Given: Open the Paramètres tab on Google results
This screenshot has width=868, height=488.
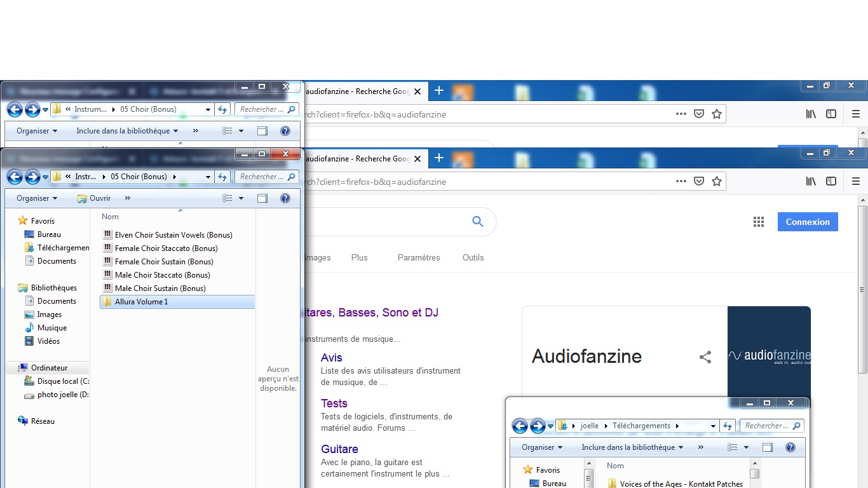Looking at the screenshot, I should coord(418,257).
